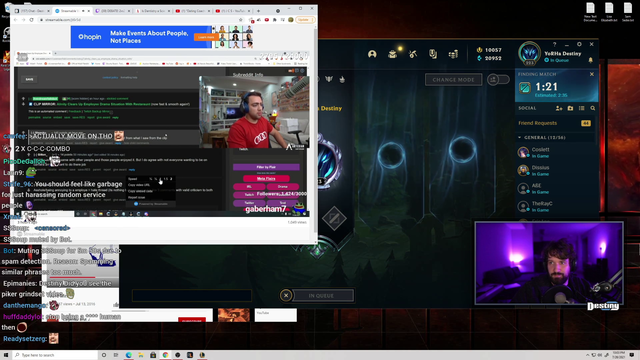Image resolution: width=640 pixels, height=360 pixels.
Task: Click the trophy flame icon in lobby
Action: [342, 79]
